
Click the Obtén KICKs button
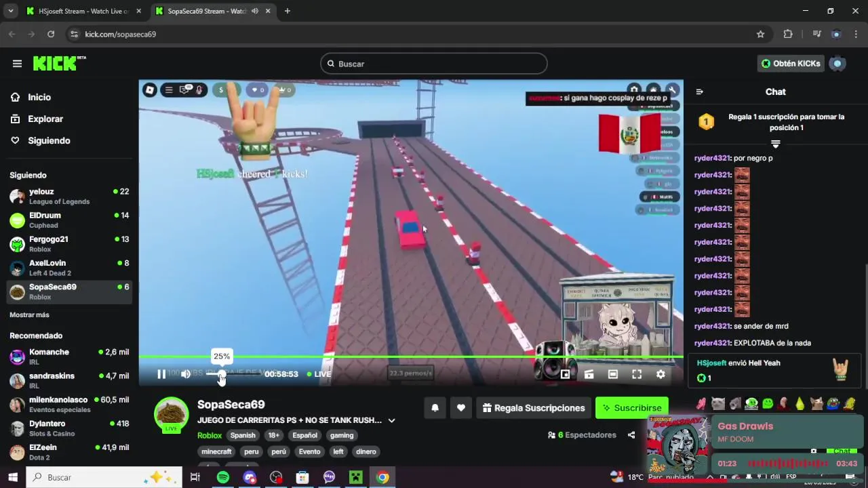791,64
